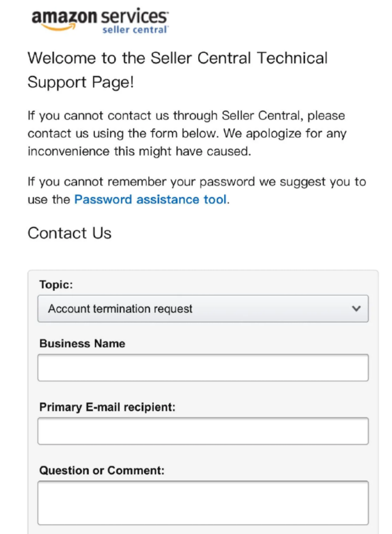Click the paragraph about contacting via form
This screenshot has height=534, width=392.
(187, 133)
